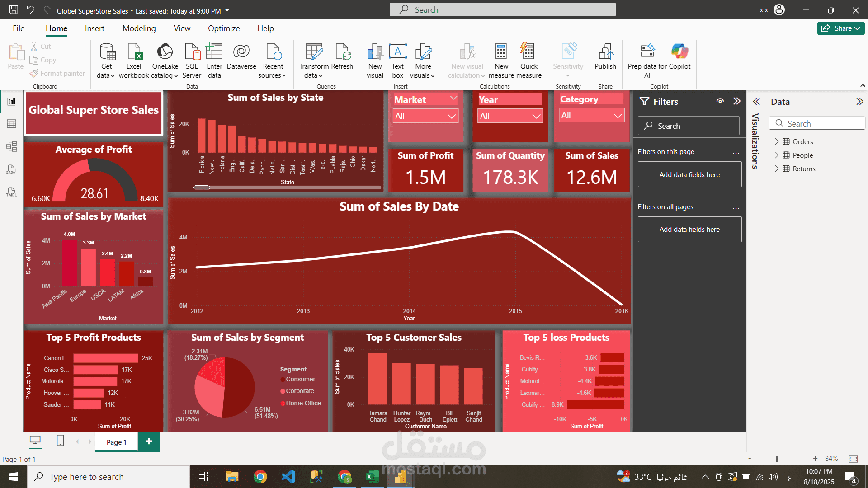Undo the last action
The width and height of the screenshot is (868, 488).
pos(30,10)
